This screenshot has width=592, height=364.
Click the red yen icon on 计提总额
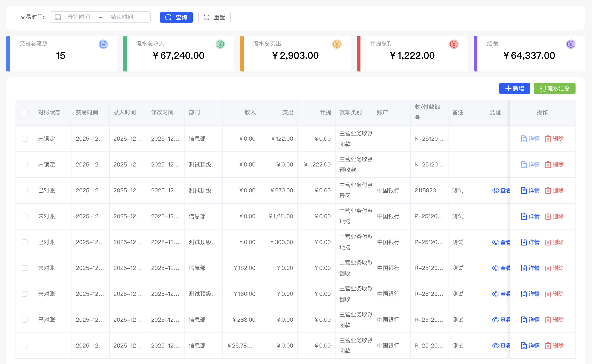[x=453, y=44]
